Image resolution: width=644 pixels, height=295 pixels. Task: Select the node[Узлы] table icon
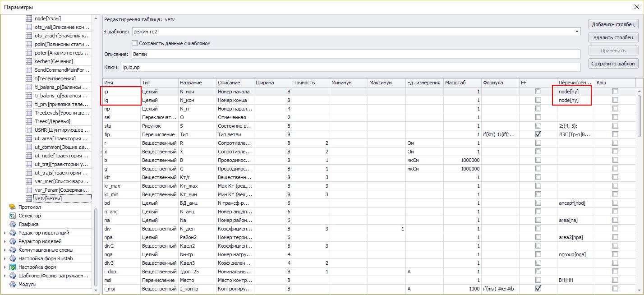pos(29,18)
